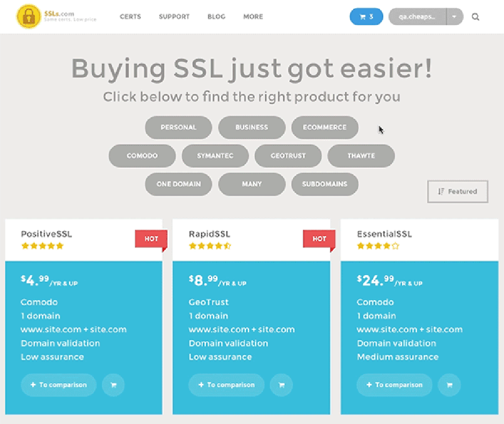Expand the account dropdown arrow
The image size is (504, 424).
(x=455, y=17)
